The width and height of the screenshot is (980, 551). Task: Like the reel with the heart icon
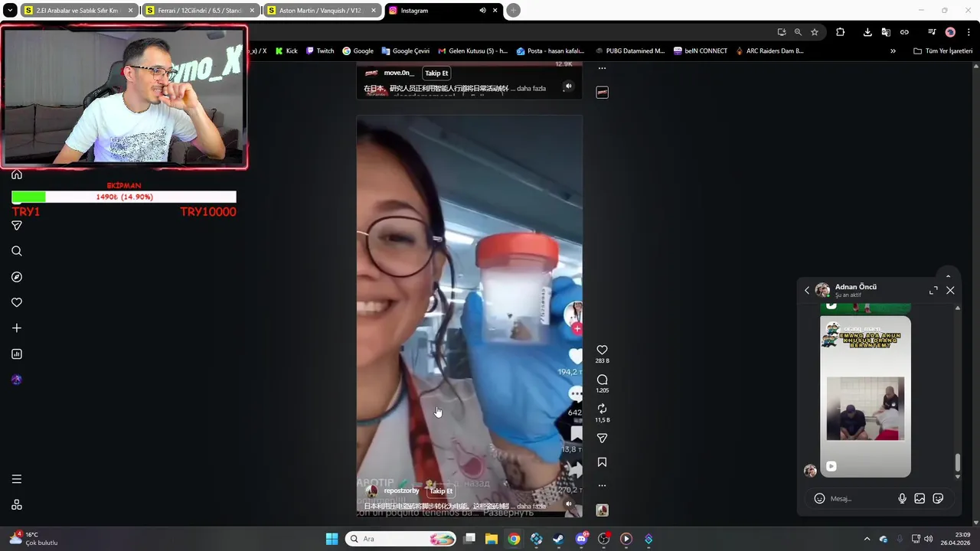click(602, 350)
